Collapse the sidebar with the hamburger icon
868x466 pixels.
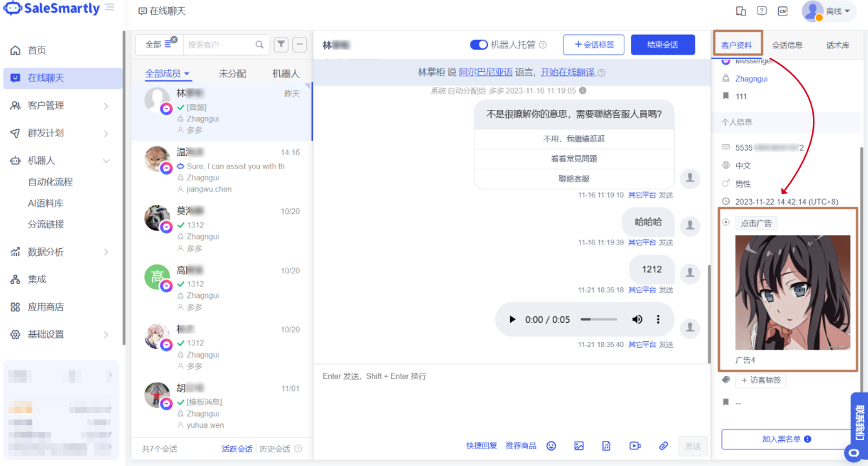click(x=110, y=8)
